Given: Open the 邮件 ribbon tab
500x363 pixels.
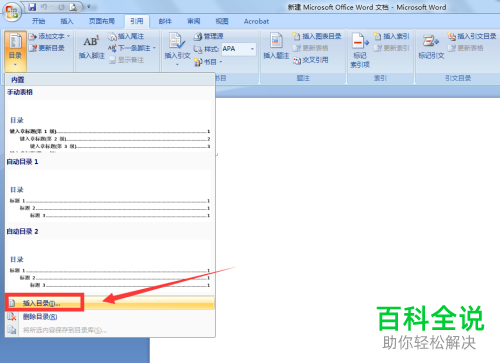Looking at the screenshot, I should (165, 21).
